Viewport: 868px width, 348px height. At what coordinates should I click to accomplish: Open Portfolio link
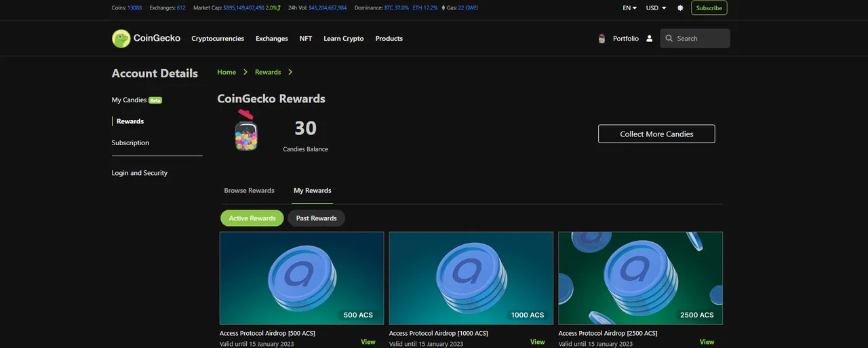[x=626, y=39]
